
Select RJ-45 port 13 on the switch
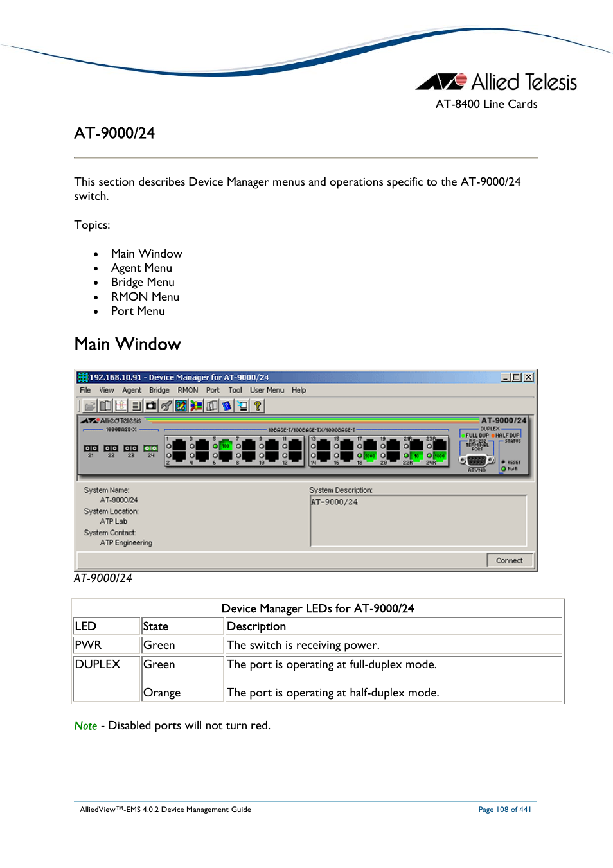point(323,445)
